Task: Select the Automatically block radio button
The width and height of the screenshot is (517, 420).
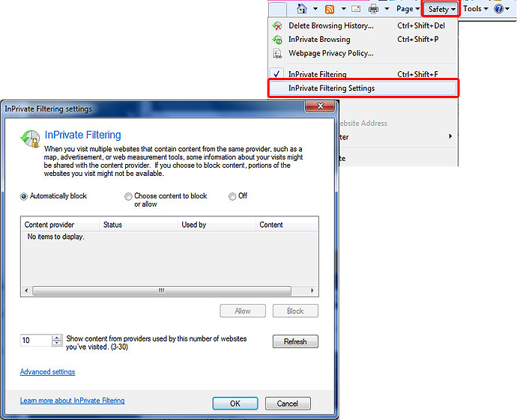Action: (24, 196)
